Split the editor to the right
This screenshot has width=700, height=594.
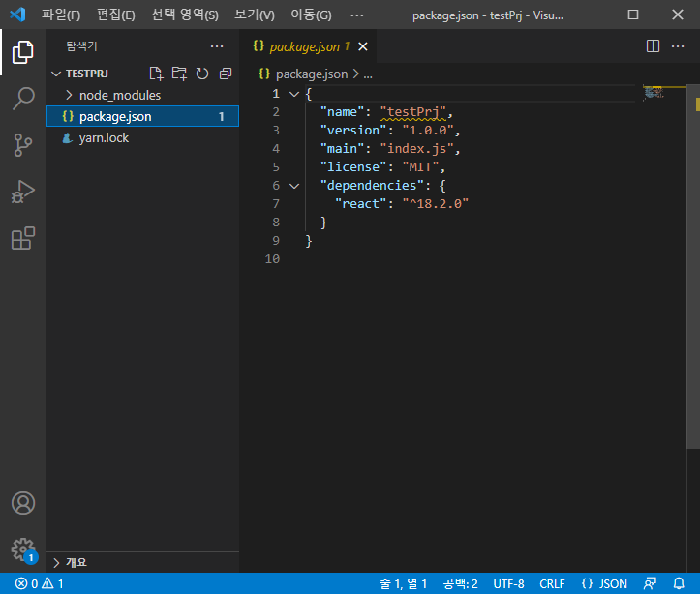click(653, 45)
